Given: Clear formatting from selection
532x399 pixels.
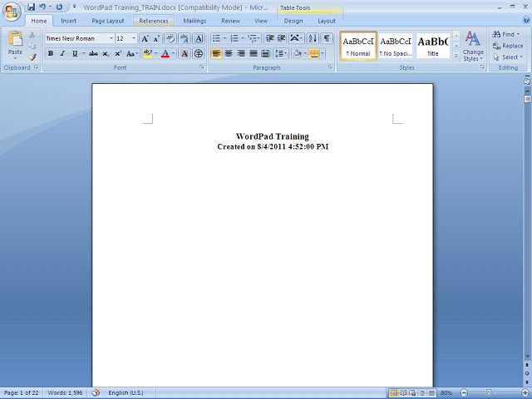Looking at the screenshot, I should click(170, 38).
